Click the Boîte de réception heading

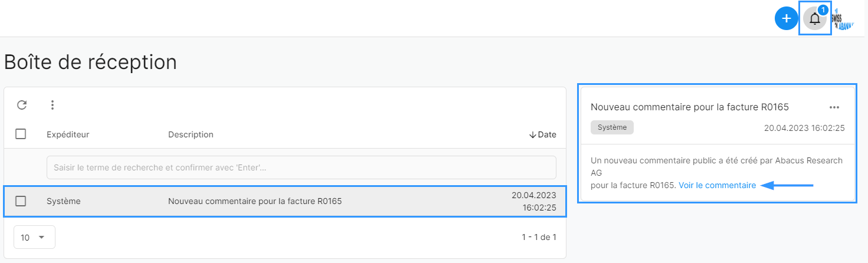pyautogui.click(x=90, y=62)
